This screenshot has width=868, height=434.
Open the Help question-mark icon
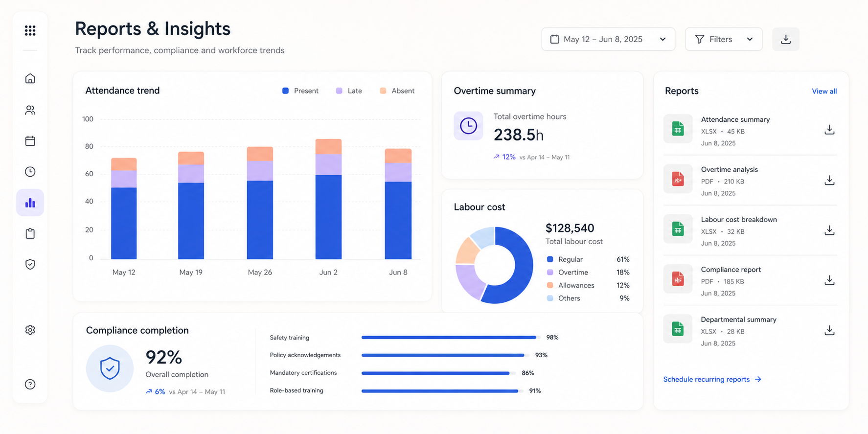[30, 384]
